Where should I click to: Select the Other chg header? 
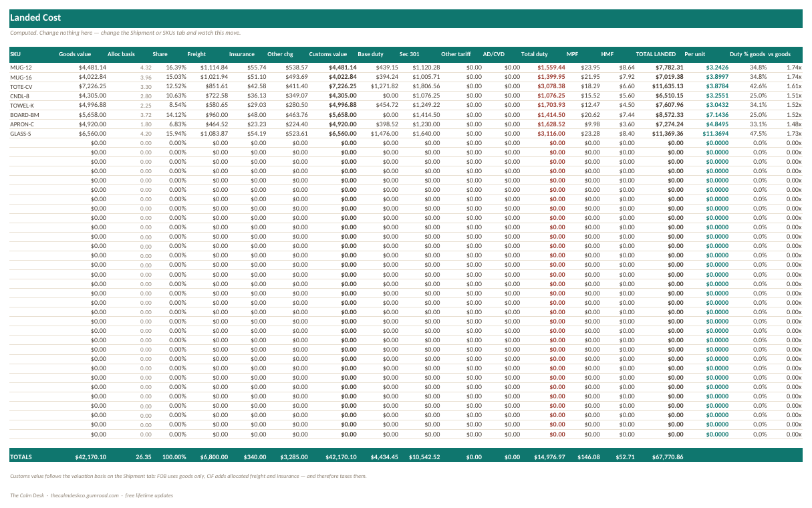tap(280, 53)
